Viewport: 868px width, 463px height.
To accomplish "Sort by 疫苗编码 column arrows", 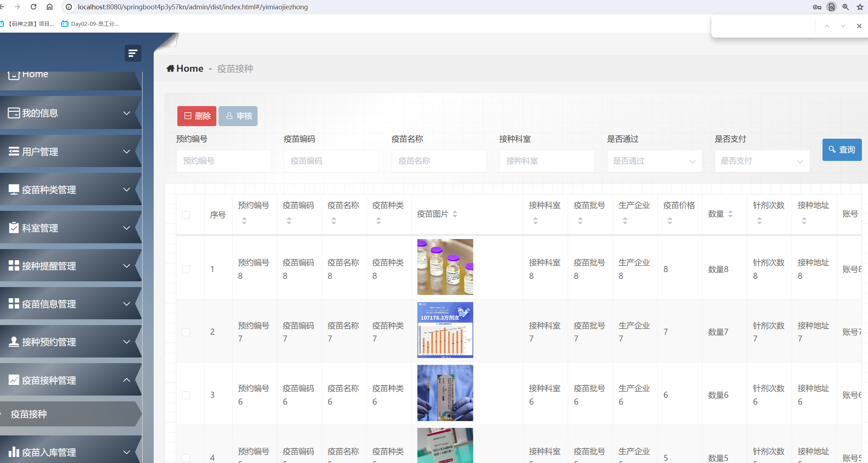I will [x=289, y=221].
